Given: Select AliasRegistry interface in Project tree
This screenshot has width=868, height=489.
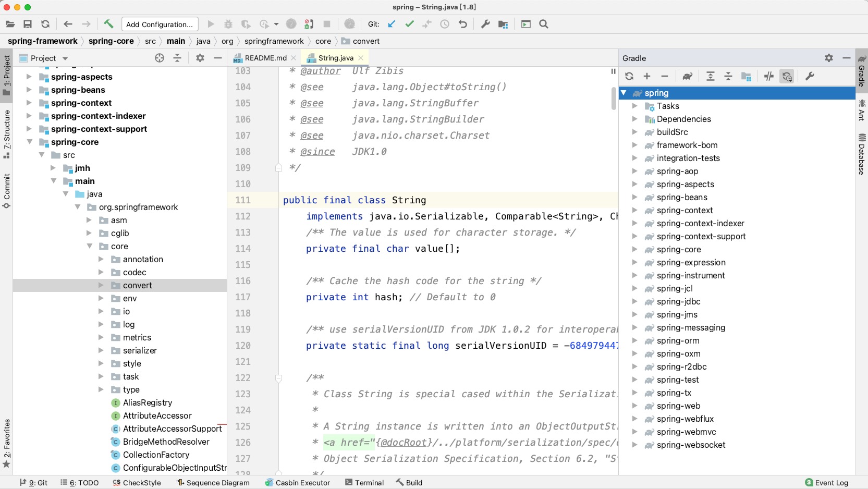Looking at the screenshot, I should (148, 402).
